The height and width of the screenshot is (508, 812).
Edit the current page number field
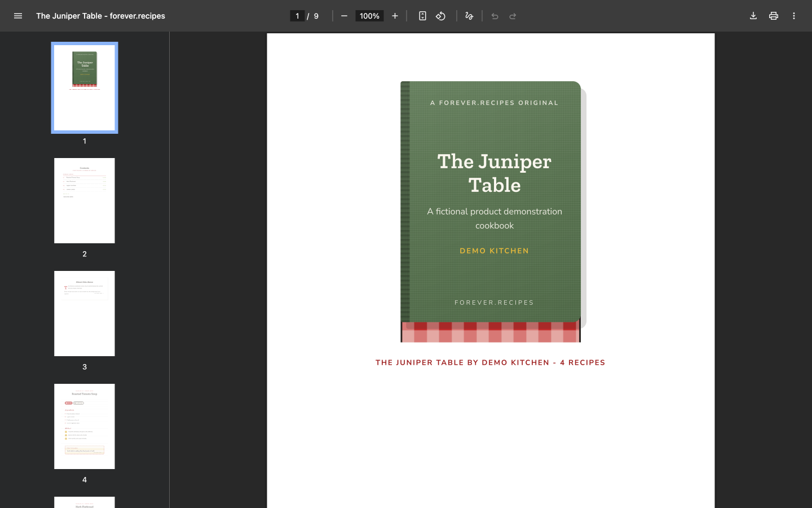(x=297, y=16)
